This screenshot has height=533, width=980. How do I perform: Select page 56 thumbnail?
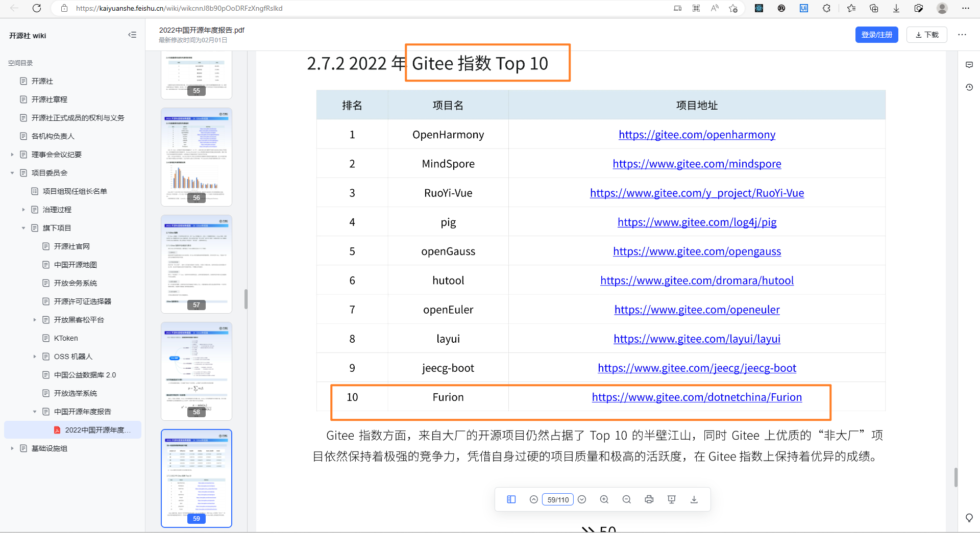(x=197, y=157)
